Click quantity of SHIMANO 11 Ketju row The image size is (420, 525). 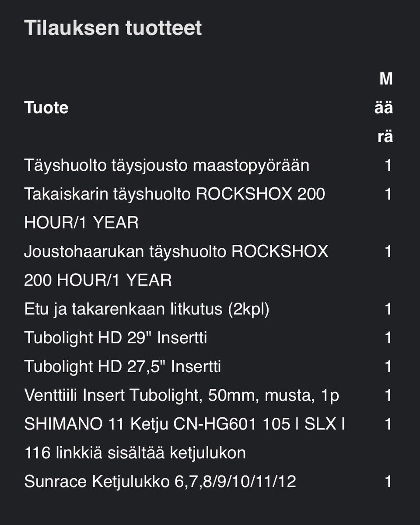(388, 424)
